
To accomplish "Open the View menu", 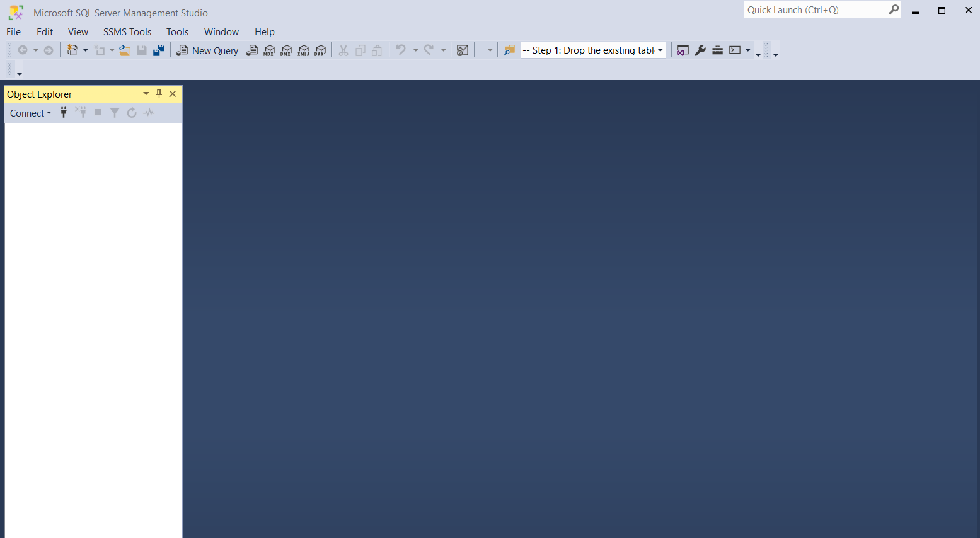I will pyautogui.click(x=78, y=32).
